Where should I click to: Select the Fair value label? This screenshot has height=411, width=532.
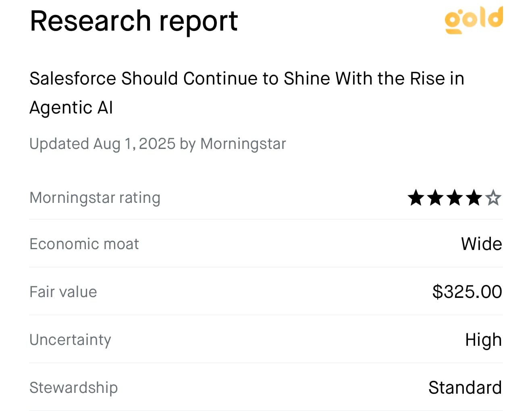tap(63, 292)
